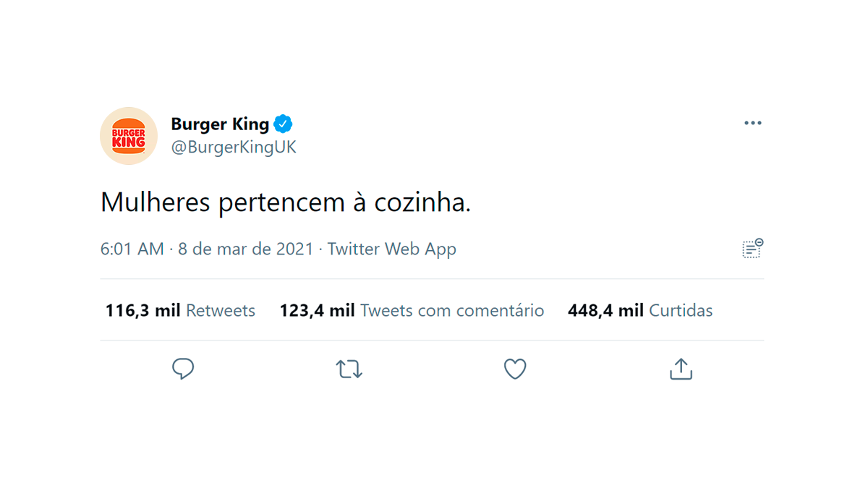The height and width of the screenshot is (488, 868).
Task: View the 448,4 mil Curtidas list
Action: (640, 311)
